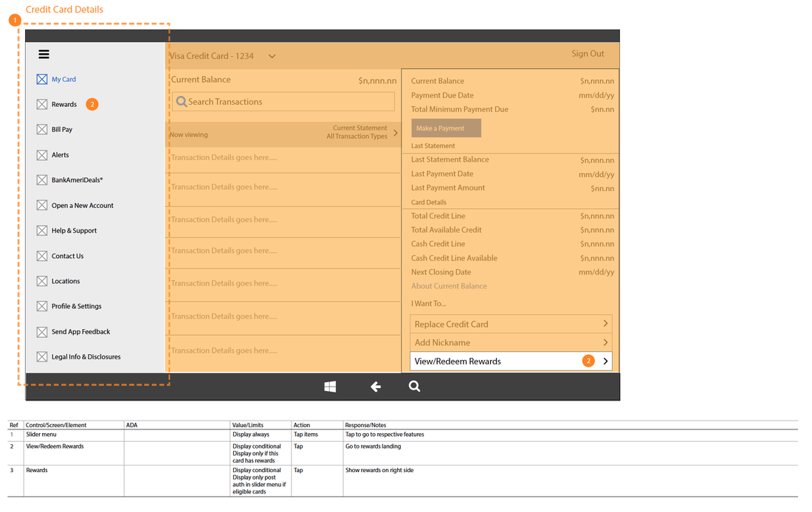This screenshot has height=512, width=812.
Task: Click the Legal Info & Disclosures icon
Action: click(42, 356)
